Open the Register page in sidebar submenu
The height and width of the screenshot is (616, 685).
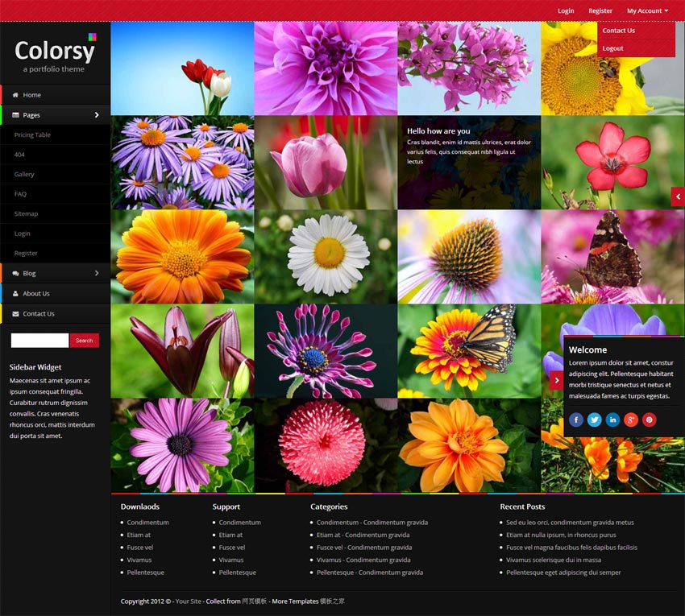26,253
